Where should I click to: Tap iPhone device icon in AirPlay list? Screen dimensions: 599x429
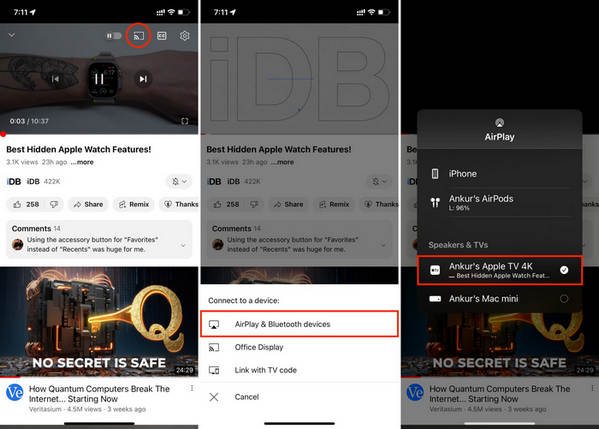pyautogui.click(x=435, y=174)
